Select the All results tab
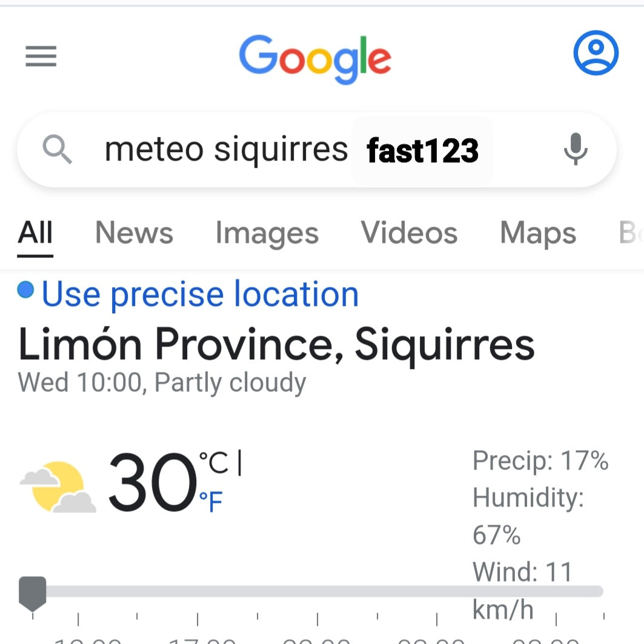 click(x=35, y=233)
